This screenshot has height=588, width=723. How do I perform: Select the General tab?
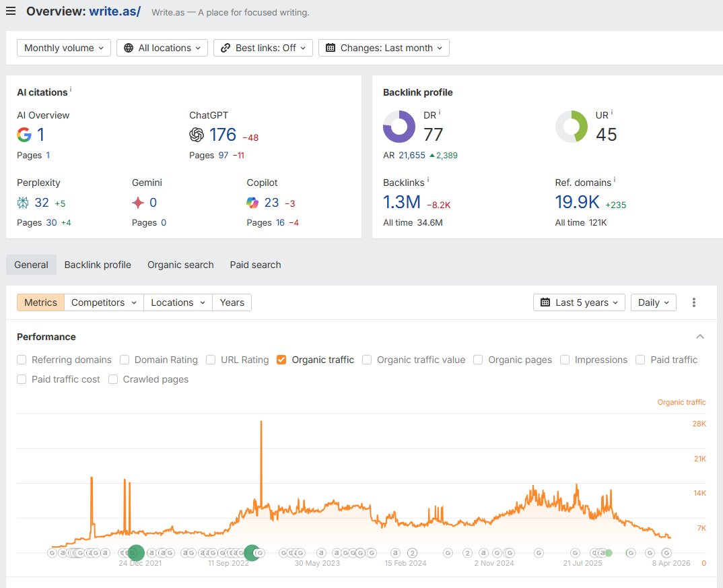(31, 265)
